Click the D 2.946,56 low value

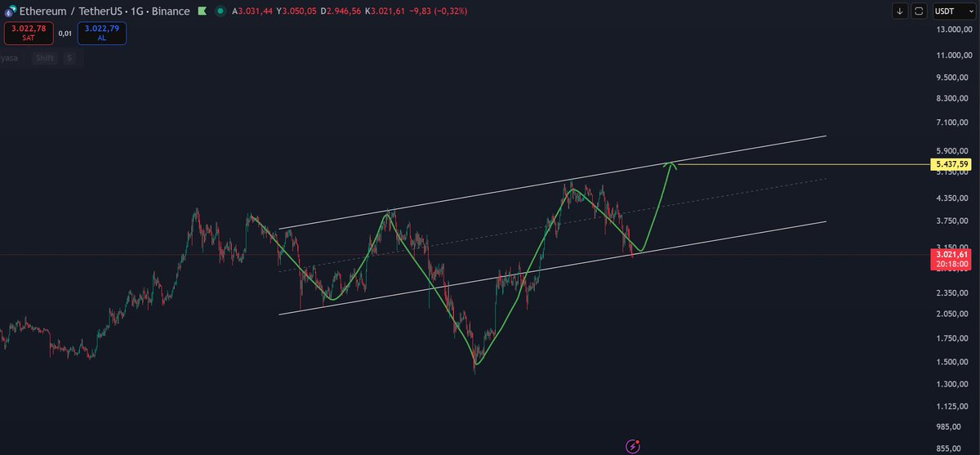tap(341, 11)
